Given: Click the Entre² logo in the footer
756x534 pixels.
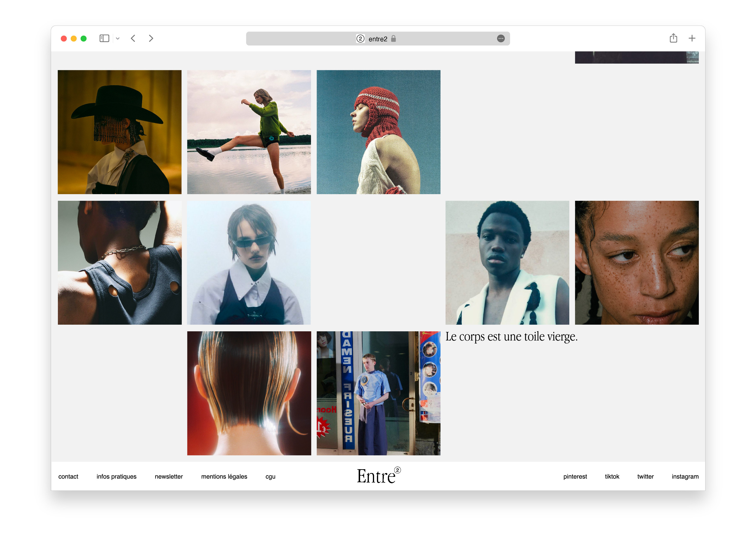Looking at the screenshot, I should pos(378,476).
